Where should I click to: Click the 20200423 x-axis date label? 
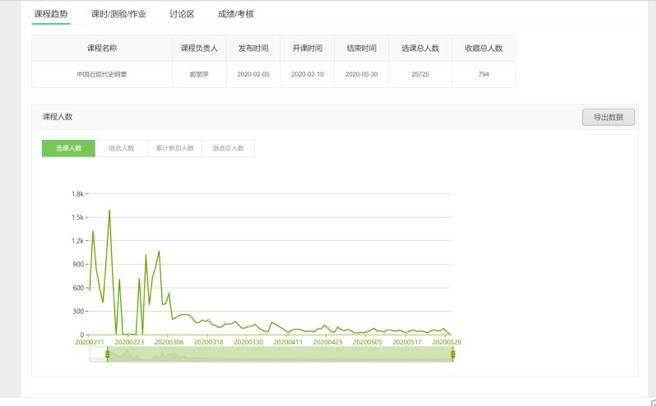[x=327, y=342]
